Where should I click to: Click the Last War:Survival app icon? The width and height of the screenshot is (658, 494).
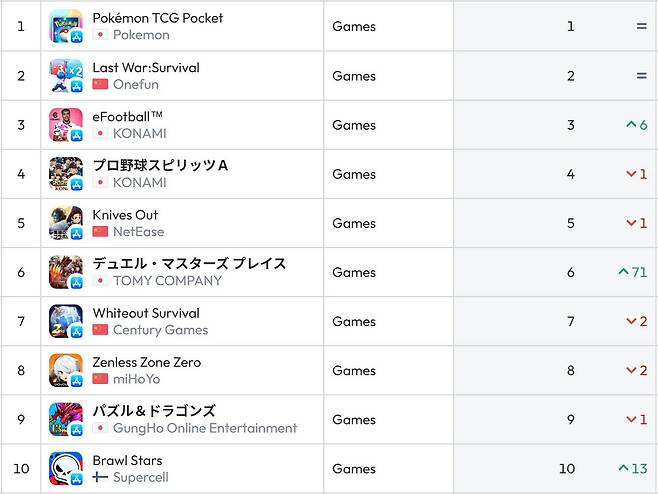pyautogui.click(x=66, y=76)
